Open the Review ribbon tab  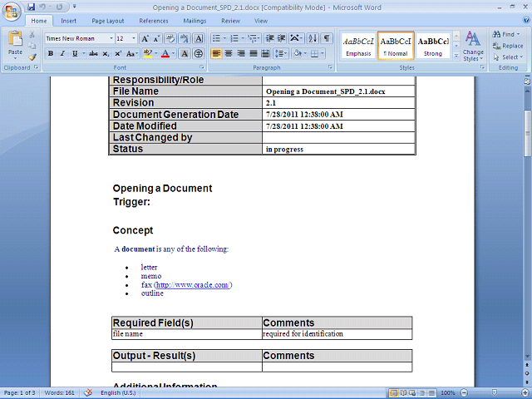[231, 21]
